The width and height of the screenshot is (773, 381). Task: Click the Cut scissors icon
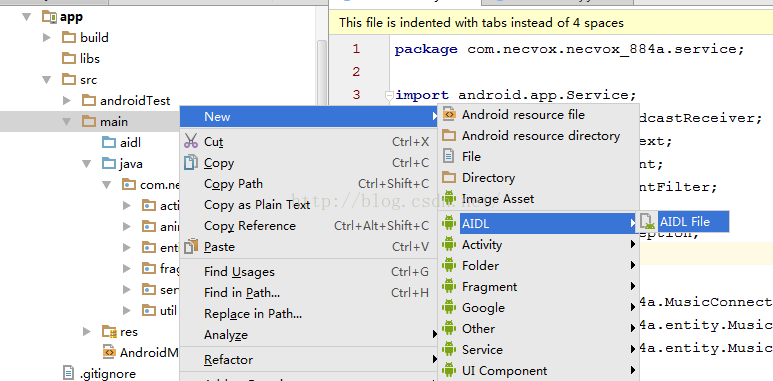pos(191,141)
